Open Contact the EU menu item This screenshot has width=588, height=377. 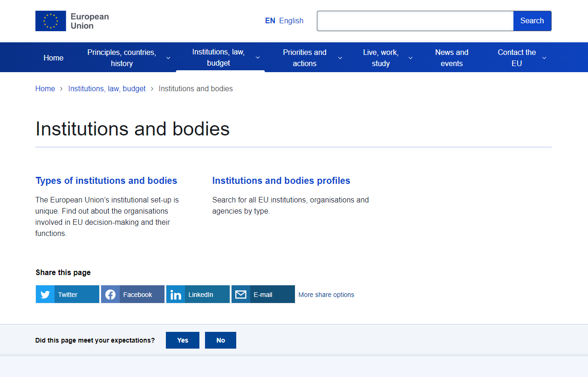(x=517, y=58)
